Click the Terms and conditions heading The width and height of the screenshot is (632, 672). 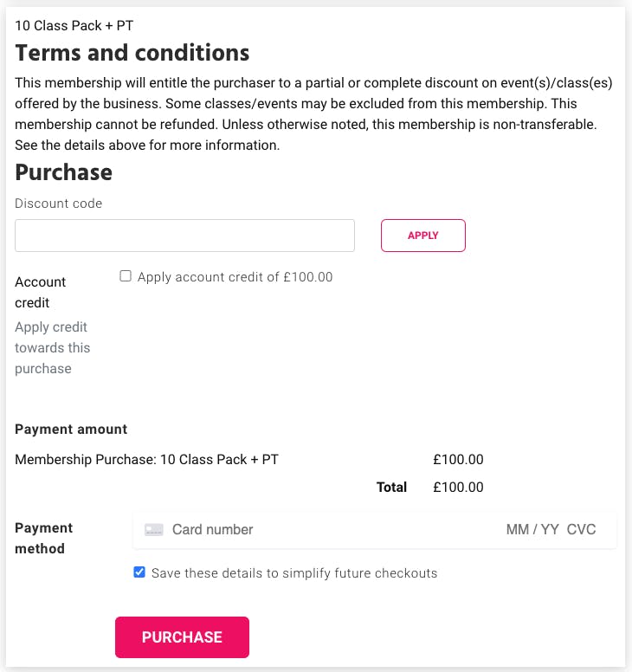132,53
